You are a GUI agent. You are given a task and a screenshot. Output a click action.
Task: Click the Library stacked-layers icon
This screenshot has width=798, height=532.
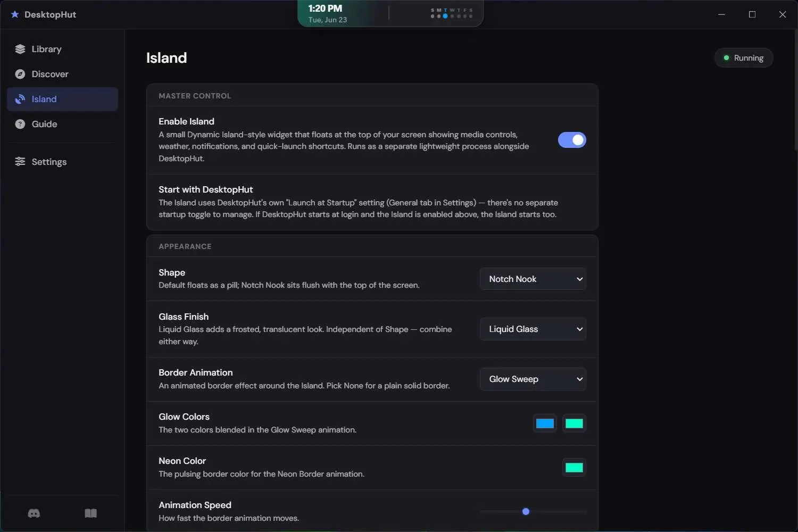(x=20, y=49)
